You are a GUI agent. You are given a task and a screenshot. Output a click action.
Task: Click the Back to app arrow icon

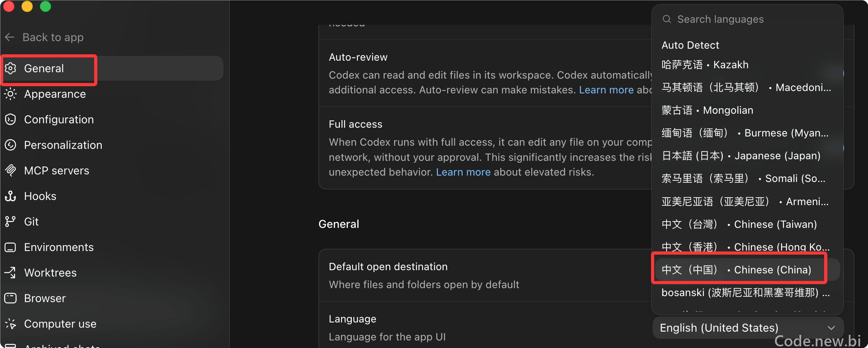10,38
